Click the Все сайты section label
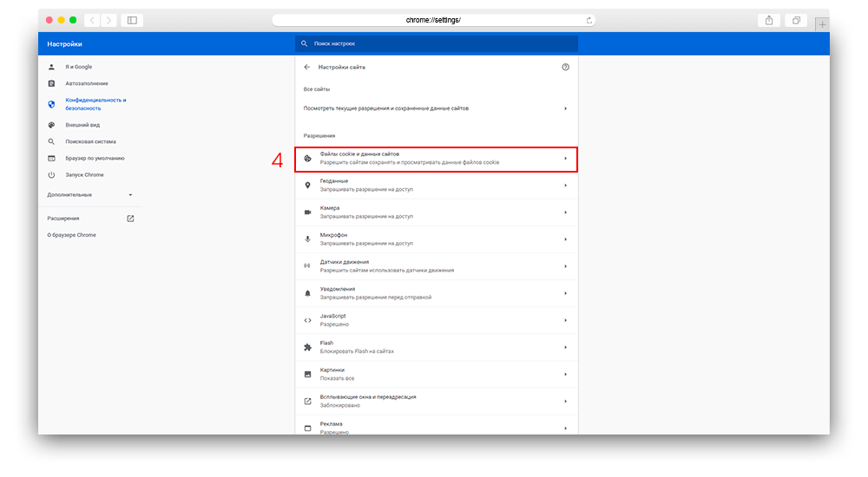The image size is (868, 477). tap(316, 89)
